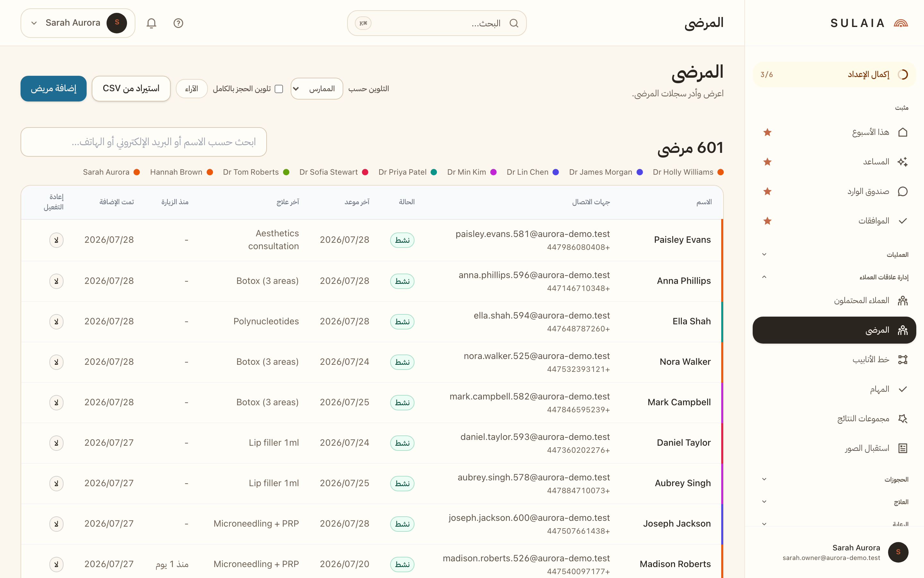Open Madison Roberts patient record

point(675,564)
